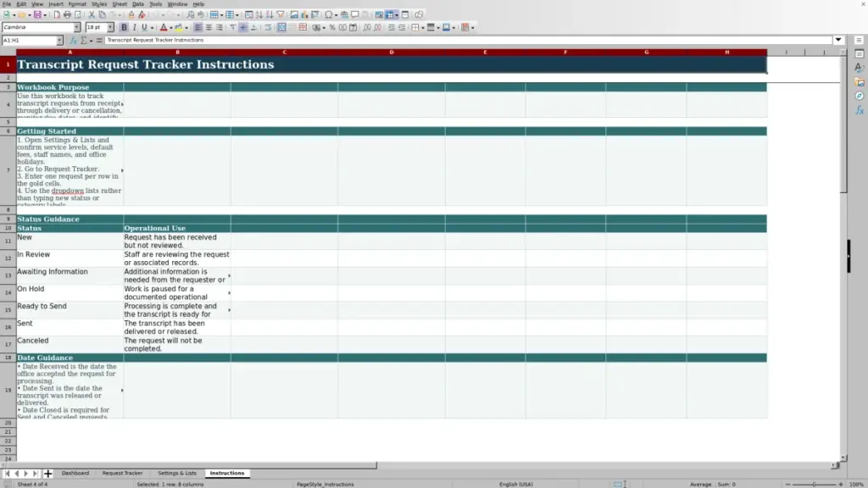Toggle Italic formatting
Viewport: 868px width, 488px height.
pos(134,27)
